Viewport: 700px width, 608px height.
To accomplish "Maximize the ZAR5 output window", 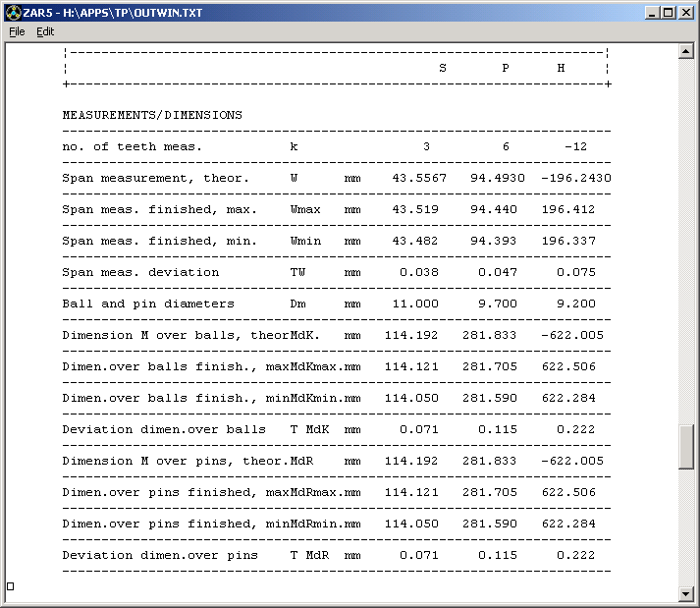I will pyautogui.click(x=669, y=12).
